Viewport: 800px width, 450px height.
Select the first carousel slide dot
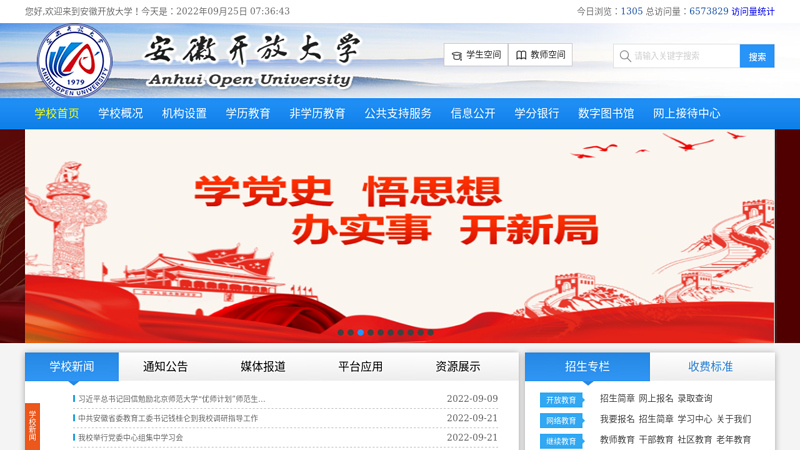click(x=340, y=332)
